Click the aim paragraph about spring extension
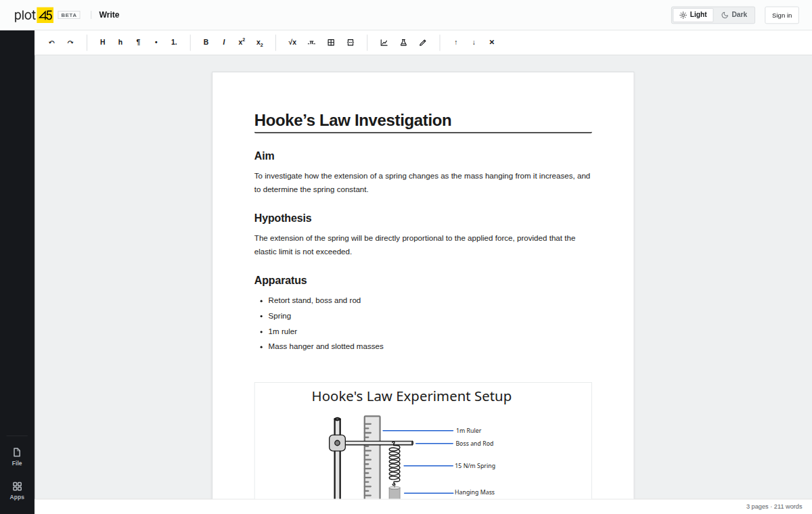812x514 pixels. coord(423,183)
